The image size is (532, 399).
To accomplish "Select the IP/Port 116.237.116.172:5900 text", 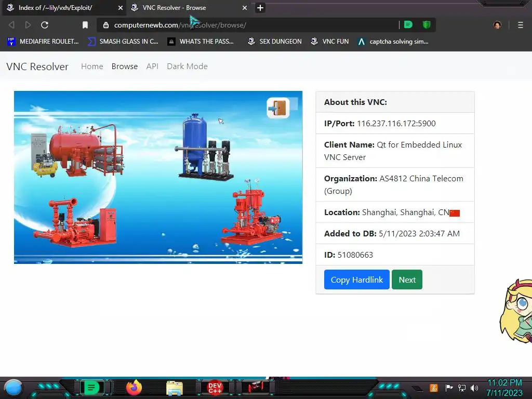I will (x=380, y=124).
